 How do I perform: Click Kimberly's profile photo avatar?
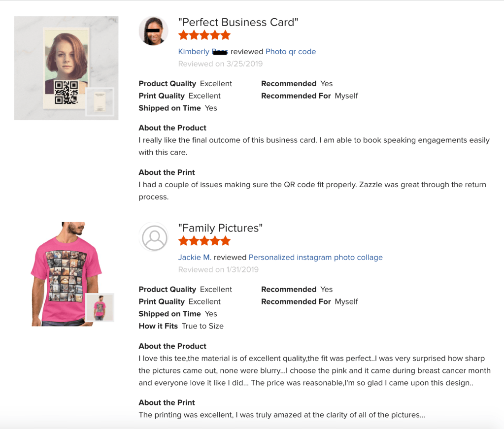coord(154,31)
